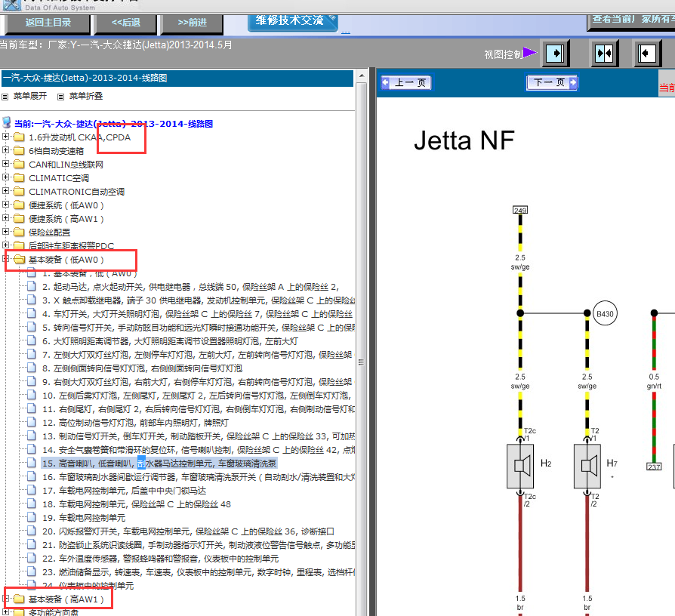Screen dimensions: 675x616
Task: Click document icon of item 2 起动马达
Action: [x=32, y=287]
